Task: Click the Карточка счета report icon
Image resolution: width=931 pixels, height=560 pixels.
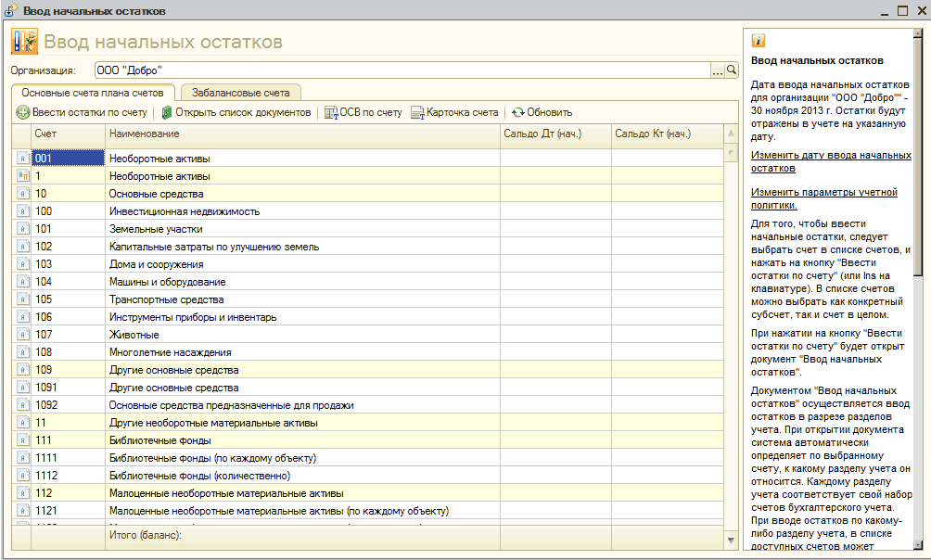Action: click(x=417, y=113)
